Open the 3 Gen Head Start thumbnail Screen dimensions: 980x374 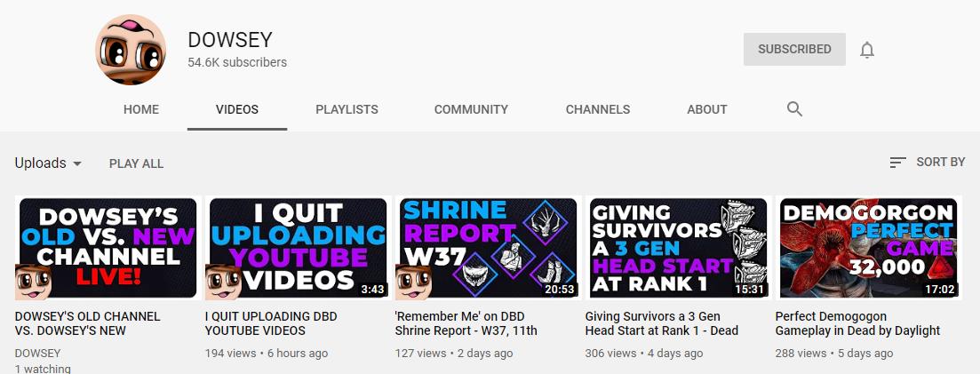[678, 248]
